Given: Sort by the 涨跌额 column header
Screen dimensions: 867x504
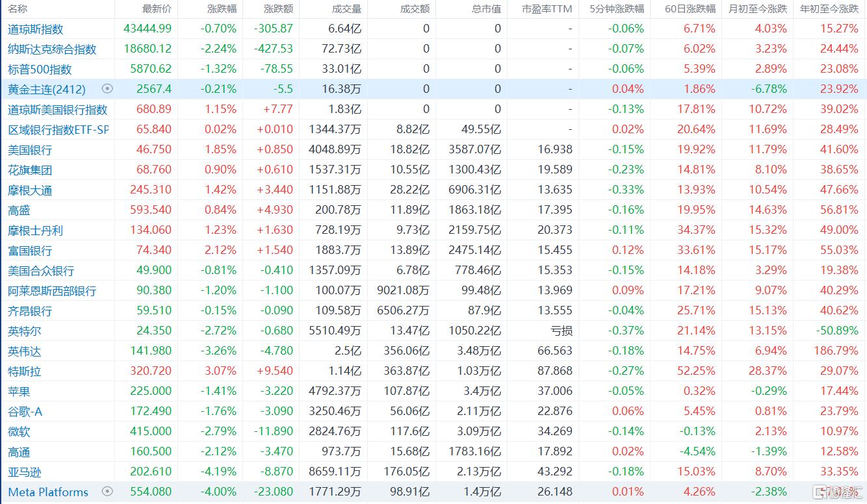Looking at the screenshot, I should (278, 8).
